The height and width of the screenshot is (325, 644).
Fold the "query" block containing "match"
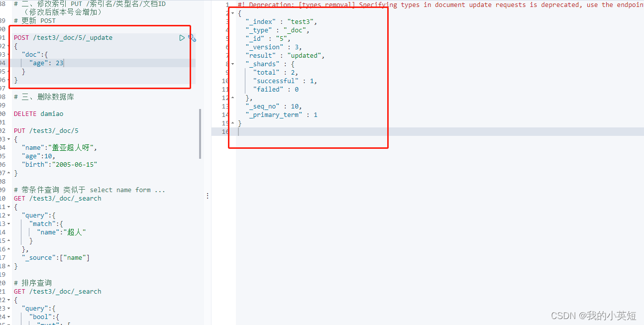click(x=8, y=215)
